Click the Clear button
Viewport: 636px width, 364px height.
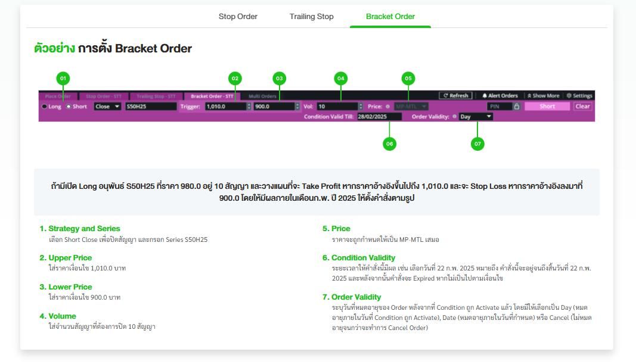582,107
